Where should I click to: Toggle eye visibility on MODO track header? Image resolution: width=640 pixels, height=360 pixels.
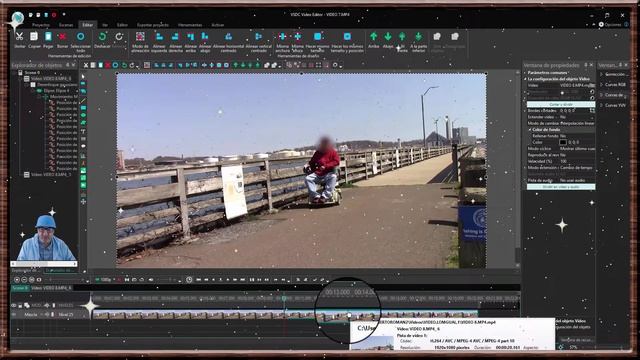click(x=14, y=305)
